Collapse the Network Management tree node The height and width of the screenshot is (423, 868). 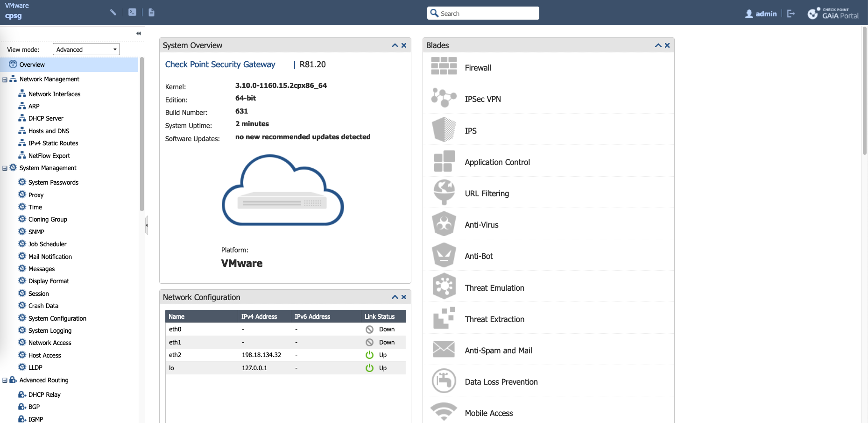5,80
